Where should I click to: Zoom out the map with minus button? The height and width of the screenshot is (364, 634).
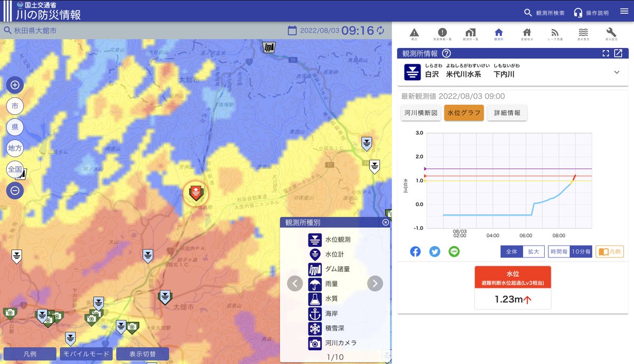pos(15,190)
